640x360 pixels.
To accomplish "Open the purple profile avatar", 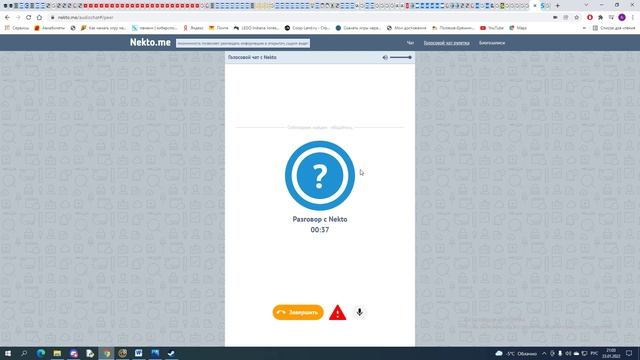I will coord(622,18).
